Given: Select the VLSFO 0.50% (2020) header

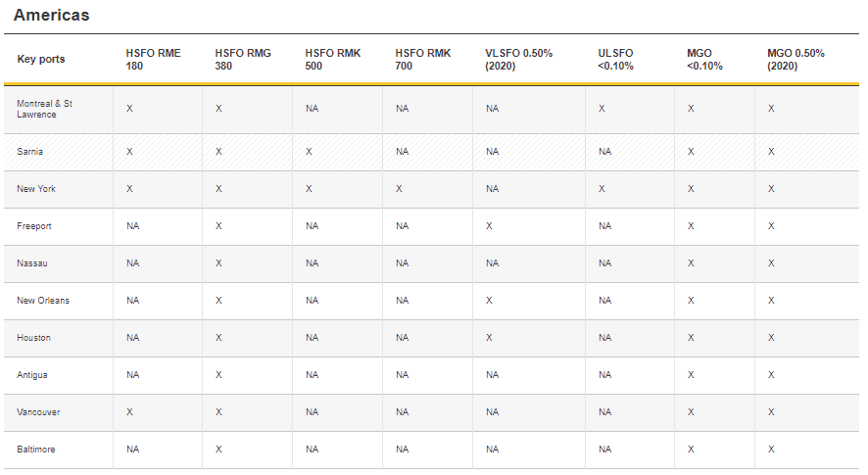Looking at the screenshot, I should click(x=518, y=59).
